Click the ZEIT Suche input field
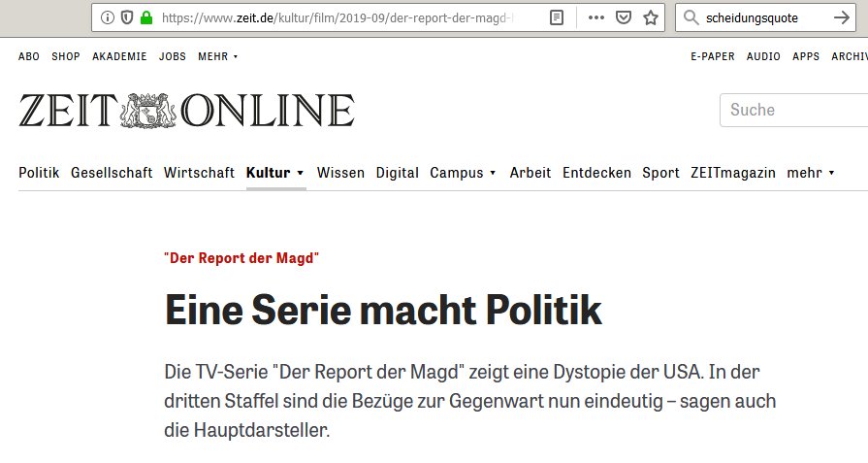The height and width of the screenshot is (463, 868). [790, 110]
